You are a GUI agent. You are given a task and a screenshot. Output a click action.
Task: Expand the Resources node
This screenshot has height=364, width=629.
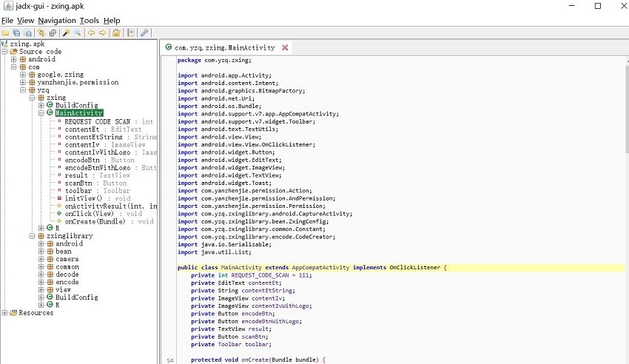[x=4, y=313]
